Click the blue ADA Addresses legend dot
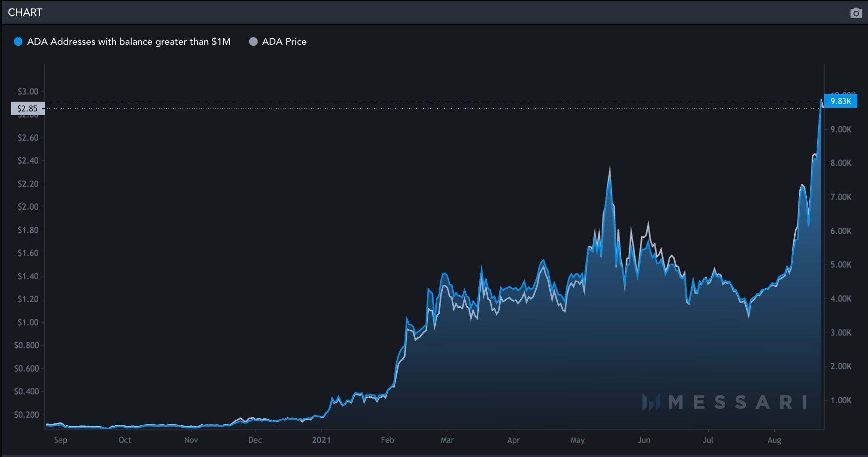 pos(18,42)
